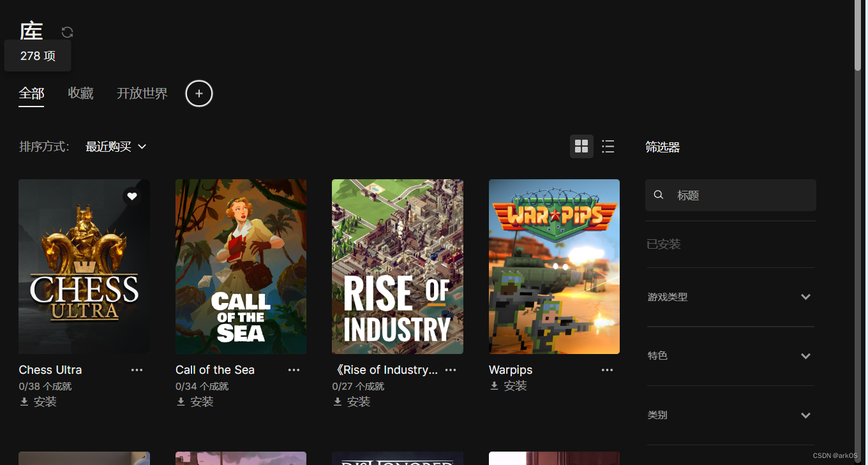Refresh the library with the sync icon

[67, 32]
